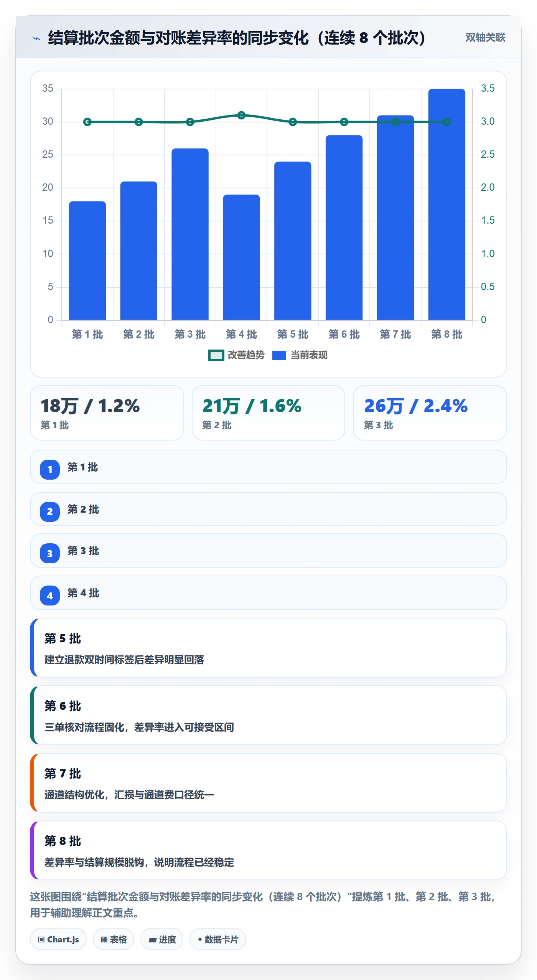Click the line point above 第 5 批
Screen dimensions: 537x980
click(293, 122)
